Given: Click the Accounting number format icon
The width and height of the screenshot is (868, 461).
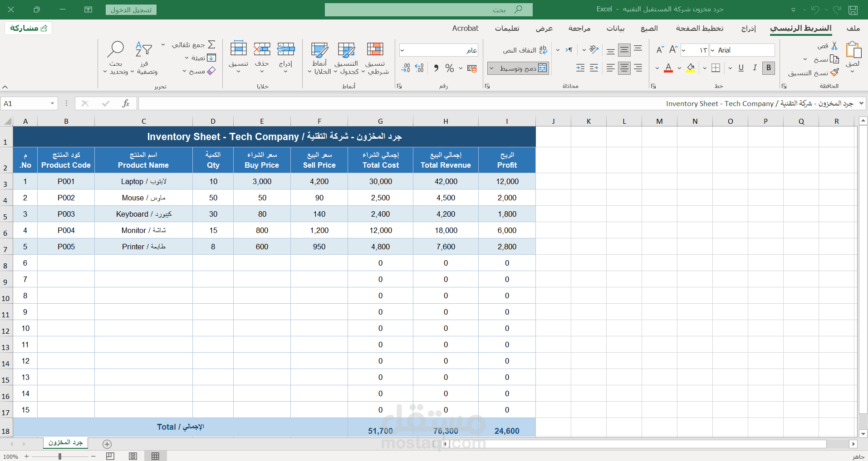Looking at the screenshot, I should (x=472, y=68).
